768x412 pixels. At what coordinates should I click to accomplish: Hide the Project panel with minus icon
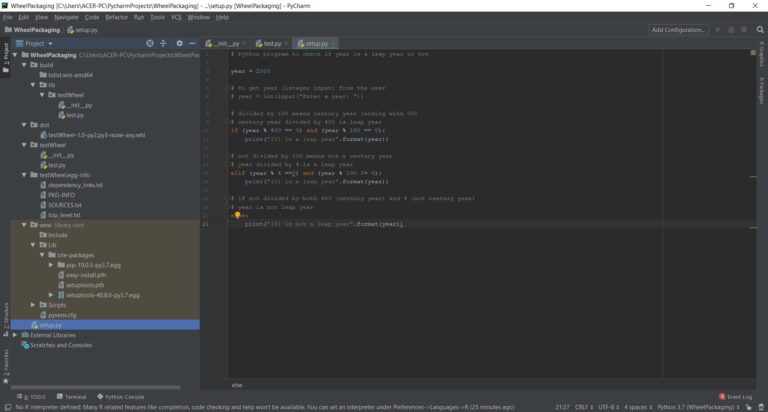pos(193,44)
